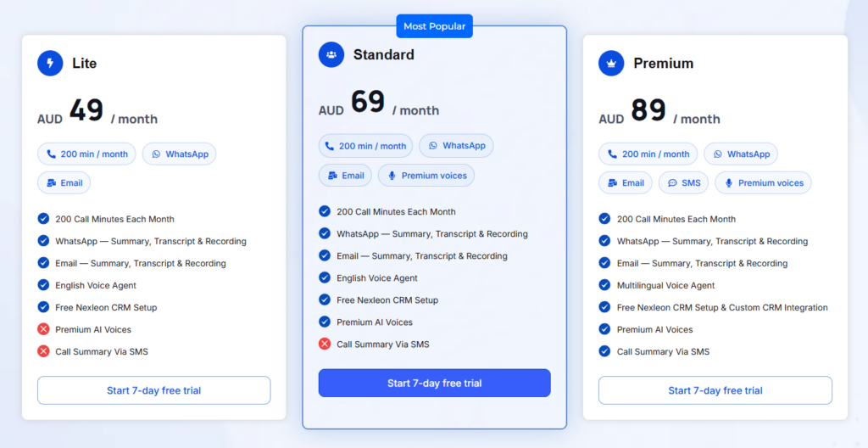Click the AUD 49 / month price
Image resolution: width=868 pixels, height=448 pixels.
coord(97,111)
